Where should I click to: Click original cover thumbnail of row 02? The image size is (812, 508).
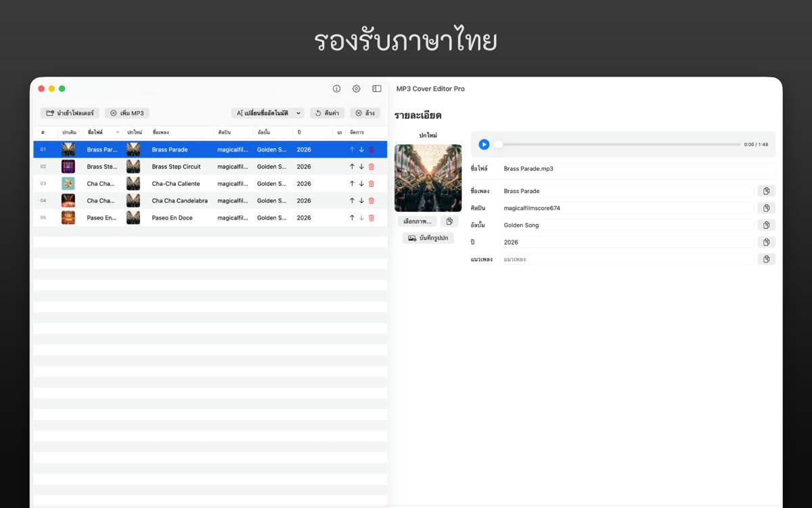tap(68, 167)
